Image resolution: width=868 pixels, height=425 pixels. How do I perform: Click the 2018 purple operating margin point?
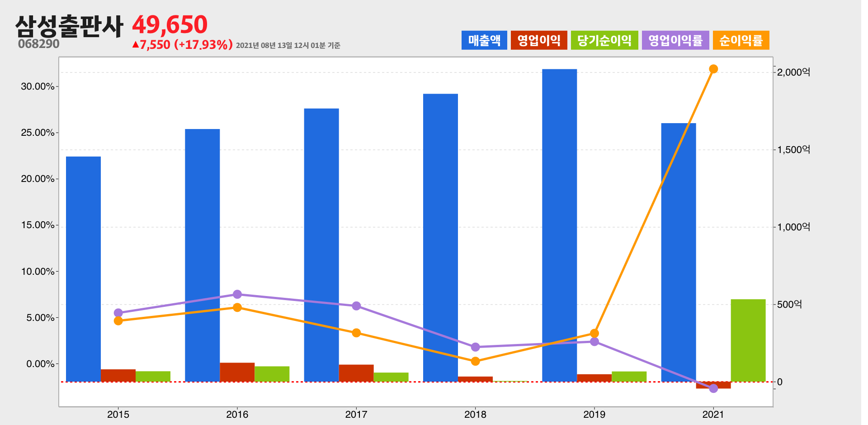pyautogui.click(x=475, y=347)
